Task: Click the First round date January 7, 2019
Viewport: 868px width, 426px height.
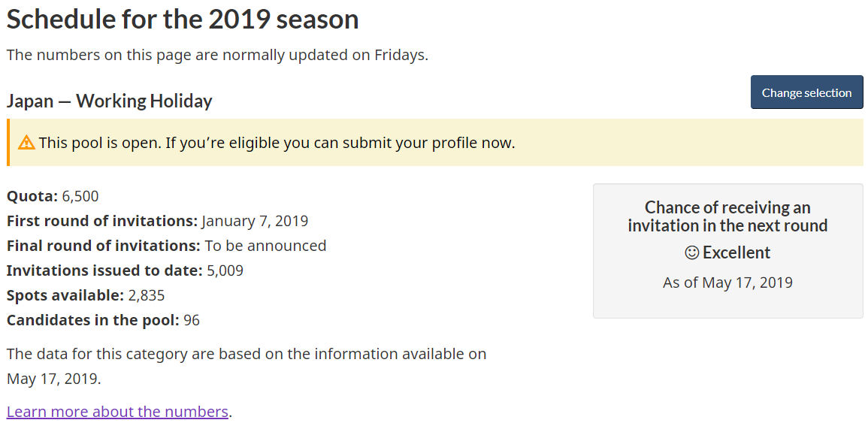Action: click(255, 221)
